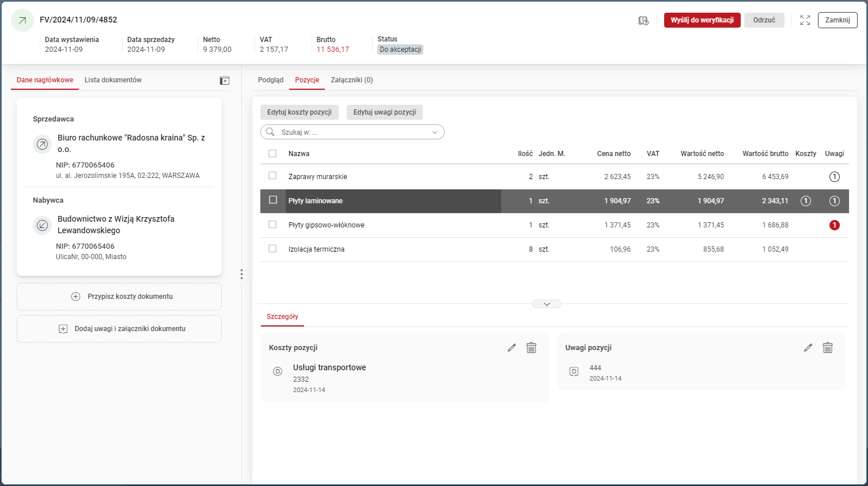The height and width of the screenshot is (486, 868).
Task: Collapse the details section with chevron toggle
Action: coord(547,304)
